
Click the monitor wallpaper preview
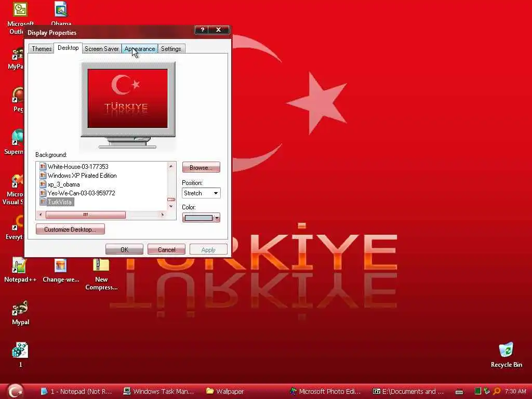coord(128,99)
